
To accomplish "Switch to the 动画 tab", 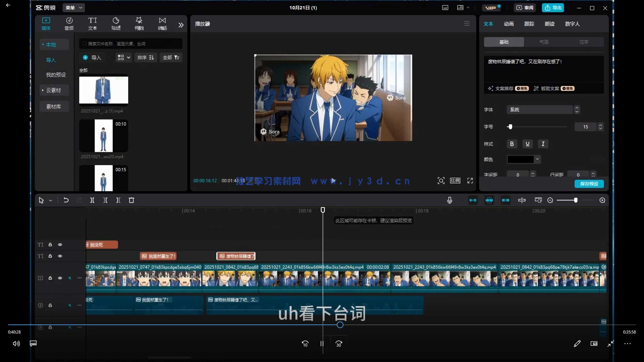I will pyautogui.click(x=508, y=24).
